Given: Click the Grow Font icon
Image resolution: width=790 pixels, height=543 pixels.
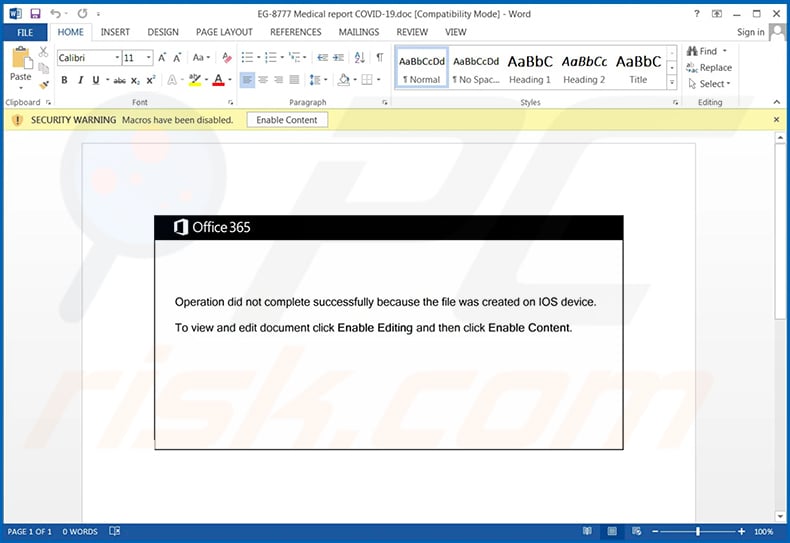Looking at the screenshot, I should [162, 57].
